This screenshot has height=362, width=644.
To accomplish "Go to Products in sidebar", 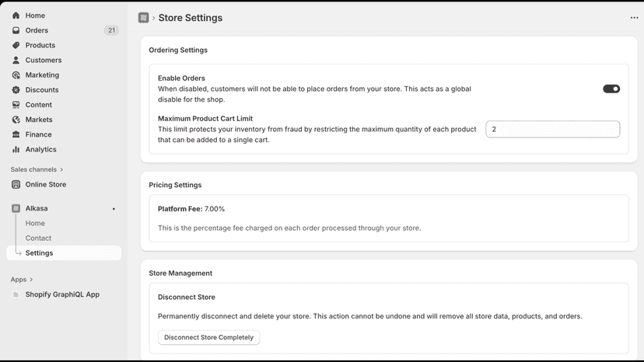I will tap(40, 45).
